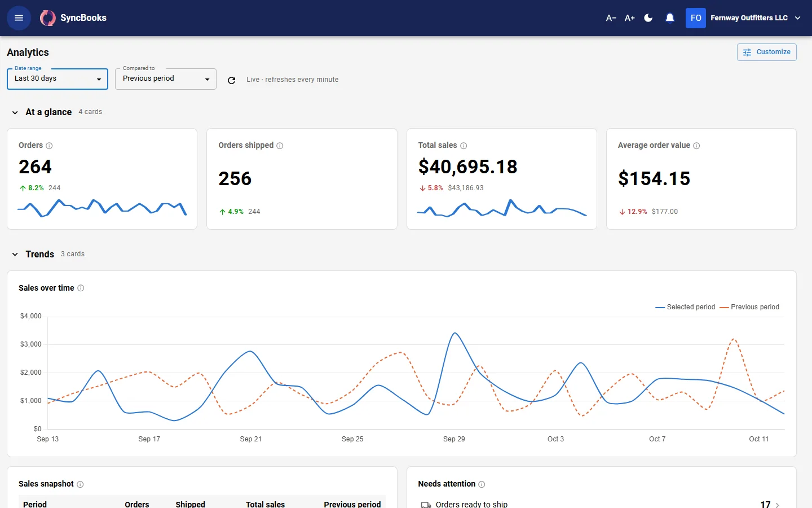Click the Orders info icon
This screenshot has height=508, width=812.
(49, 146)
